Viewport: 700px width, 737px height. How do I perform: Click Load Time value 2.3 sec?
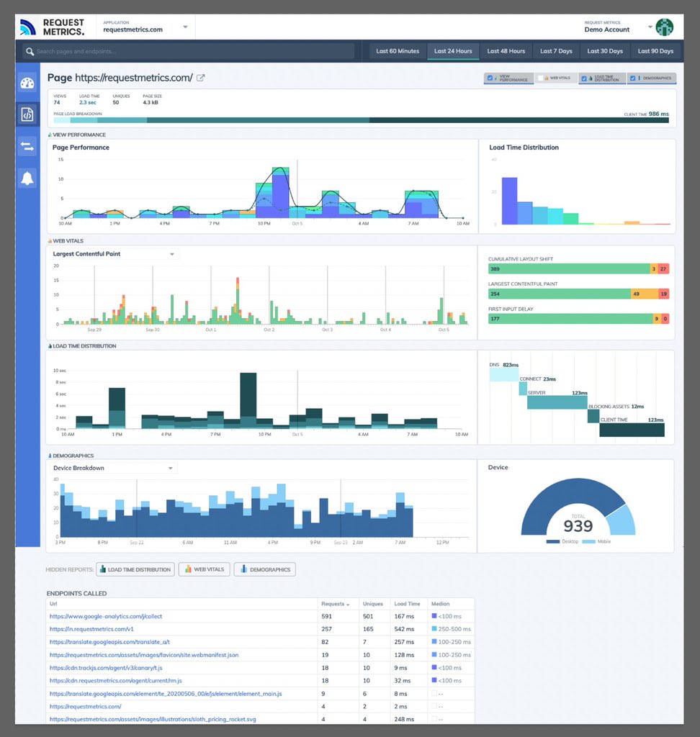coord(88,102)
